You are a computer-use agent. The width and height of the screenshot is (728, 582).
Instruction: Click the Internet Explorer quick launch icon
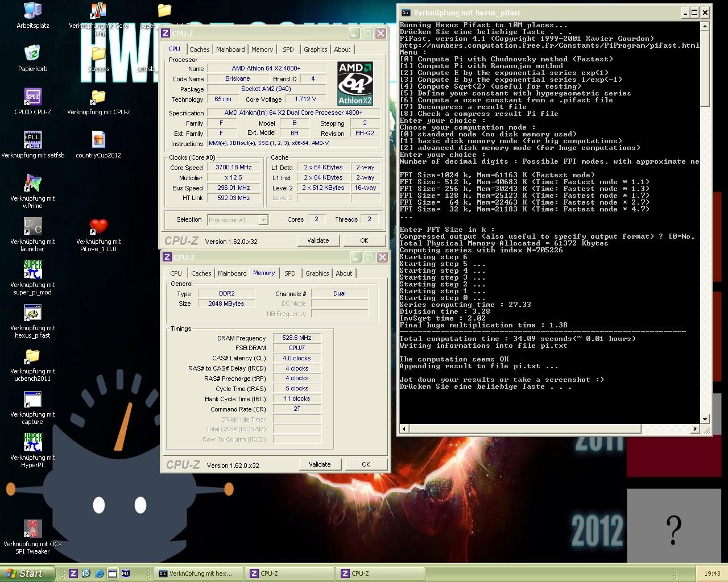[100, 573]
